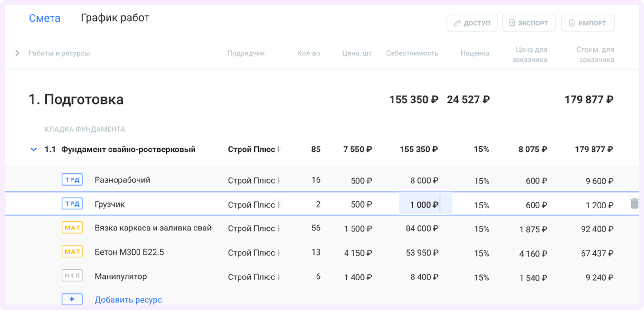Select the Грузчик resource name

(109, 204)
